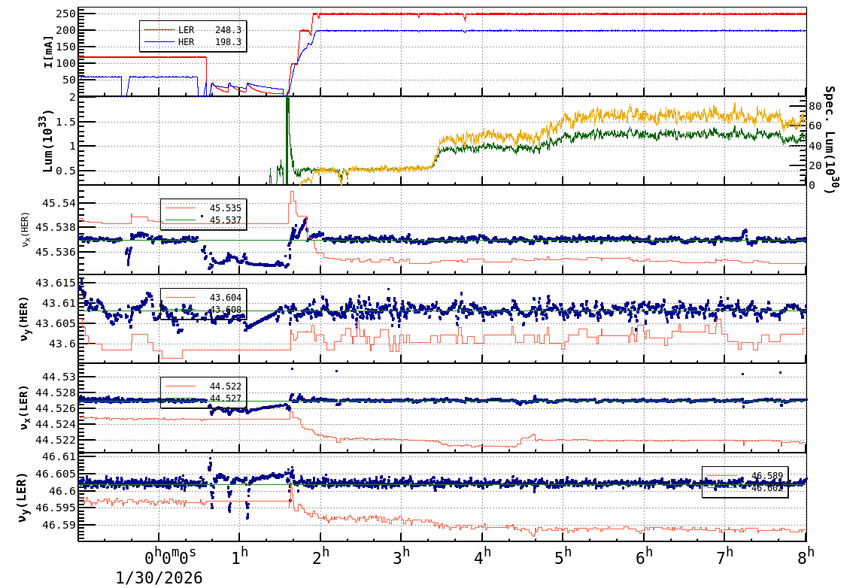Screen dimensions: 868x588
Task: Click the 44.527 legend value
Action: (x=226, y=399)
